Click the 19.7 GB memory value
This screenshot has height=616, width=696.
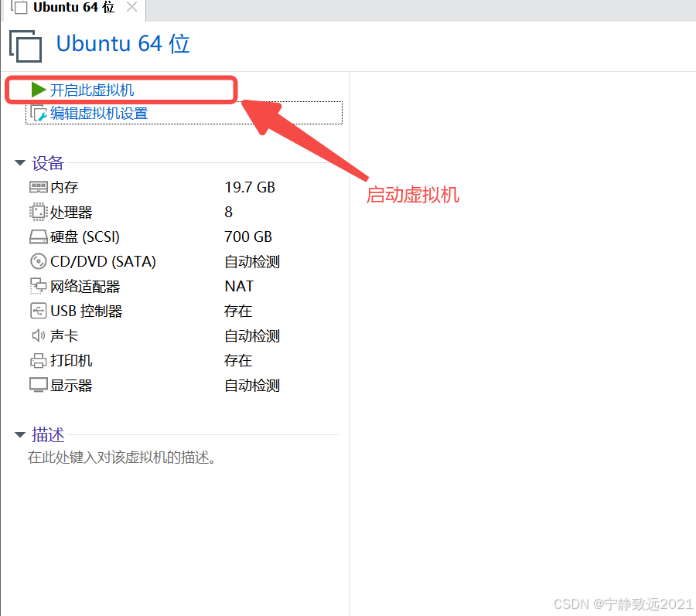point(250,187)
